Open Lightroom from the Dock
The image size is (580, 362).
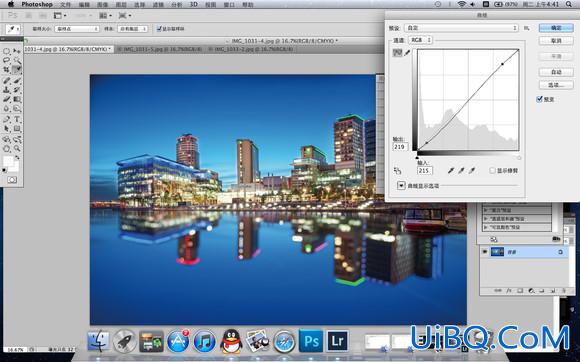337,341
